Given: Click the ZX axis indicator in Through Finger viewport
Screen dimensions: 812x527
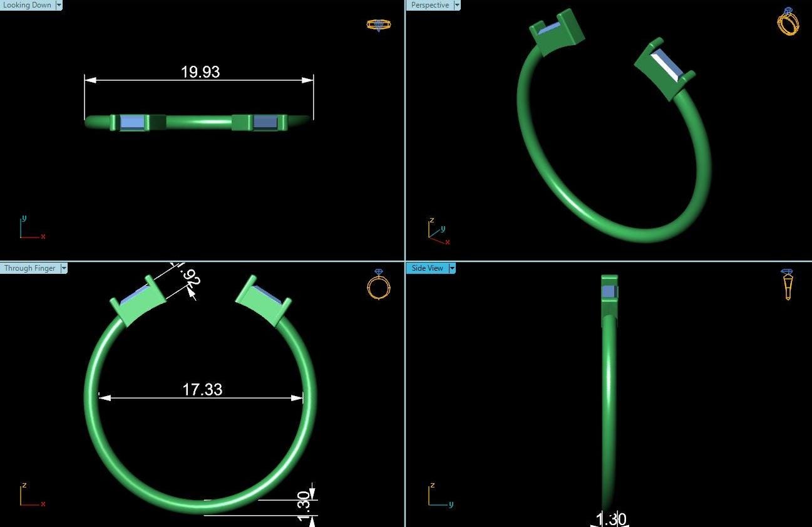Looking at the screenshot, I should 31,496.
